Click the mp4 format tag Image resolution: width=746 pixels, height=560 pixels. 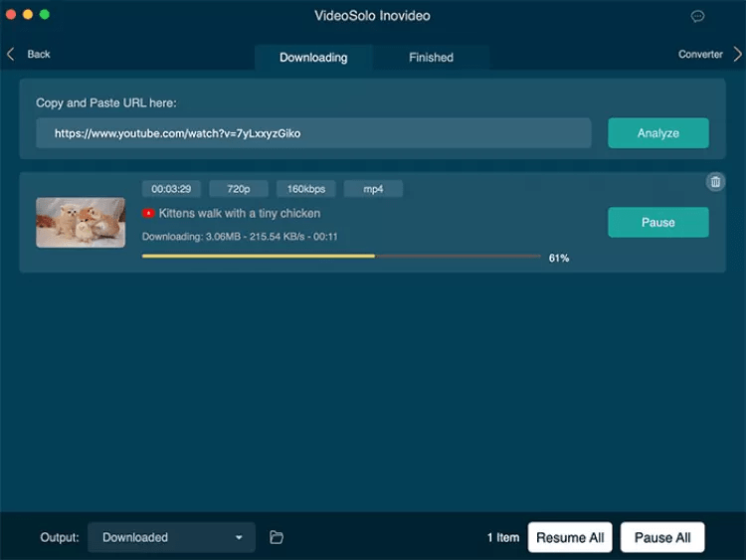[x=373, y=189]
